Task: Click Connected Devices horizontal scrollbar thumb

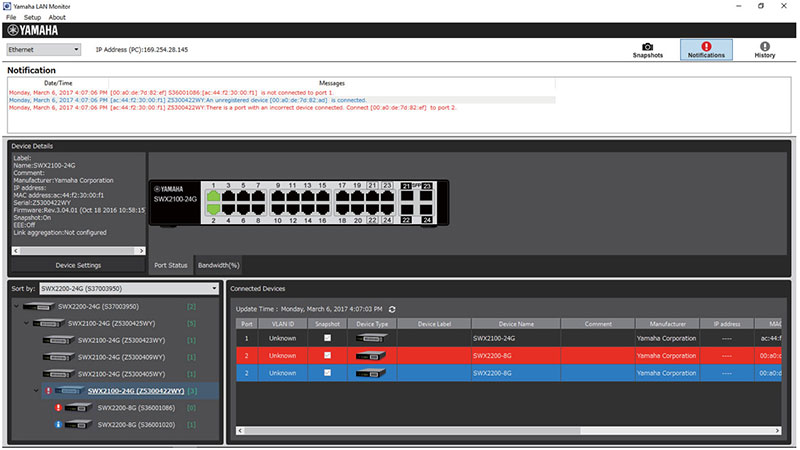Action: point(412,431)
